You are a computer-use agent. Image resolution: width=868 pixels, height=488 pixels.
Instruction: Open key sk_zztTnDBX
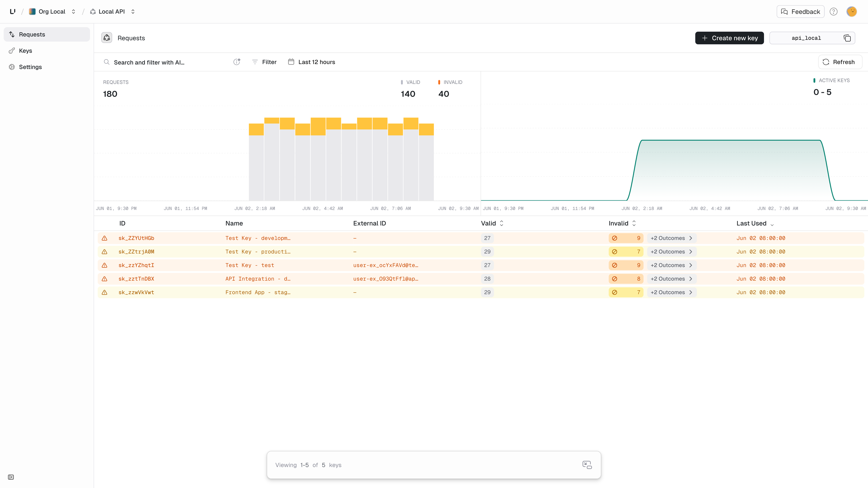[x=136, y=279]
